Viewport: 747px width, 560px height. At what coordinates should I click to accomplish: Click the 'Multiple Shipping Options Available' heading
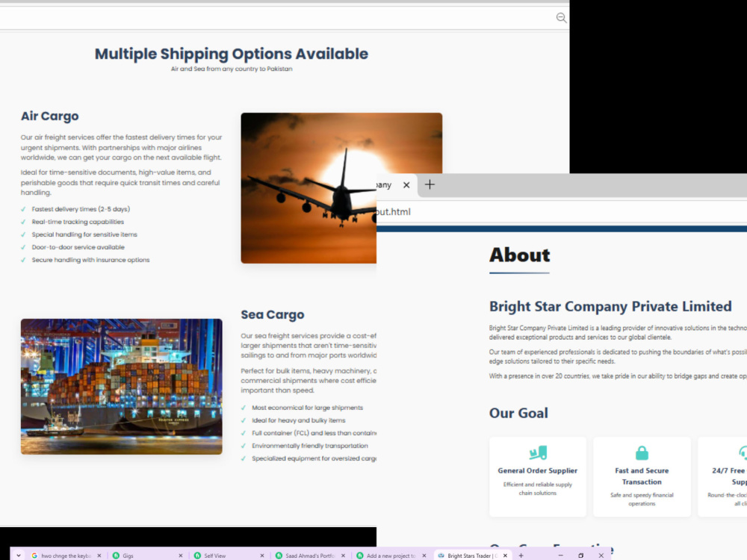232,54
